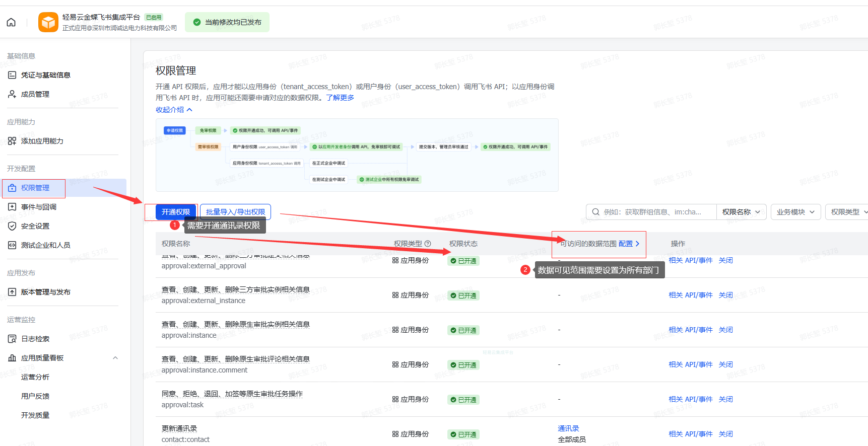The height and width of the screenshot is (446, 868).
Task: Click the events and callbacks icon
Action: click(x=12, y=207)
